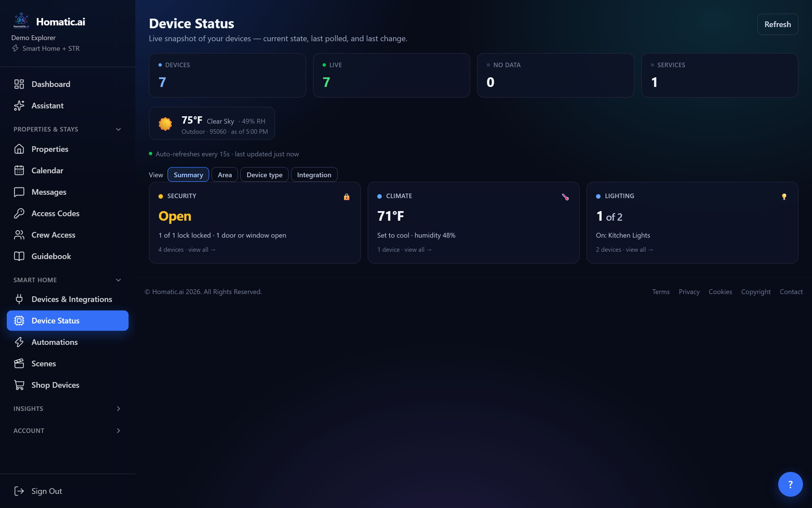Open Security '4 devices · view all' link

[187, 250]
